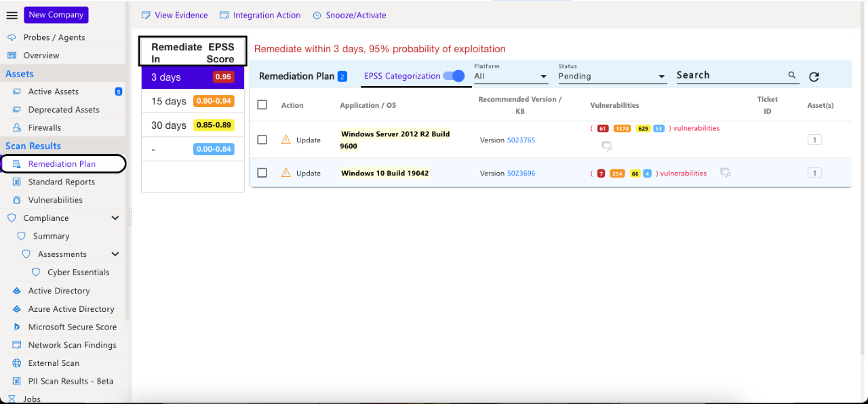Change the Status filter from Pending

coord(610,76)
